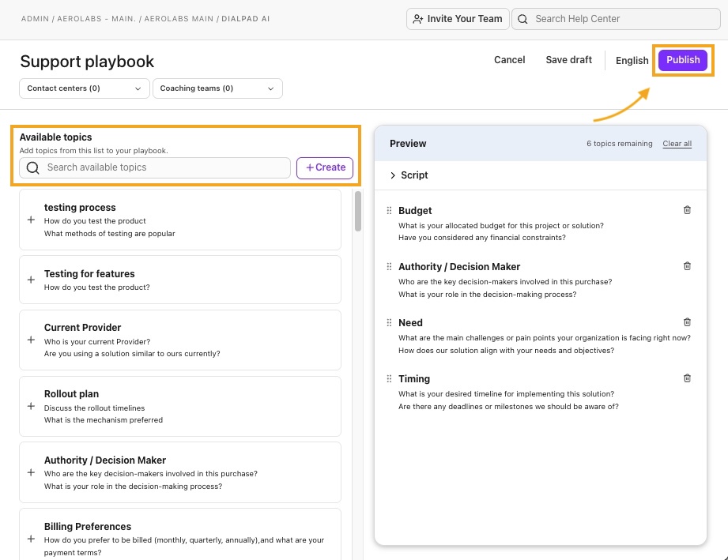This screenshot has width=728, height=560.
Task: Save the playbook as a draft
Action: click(x=569, y=60)
